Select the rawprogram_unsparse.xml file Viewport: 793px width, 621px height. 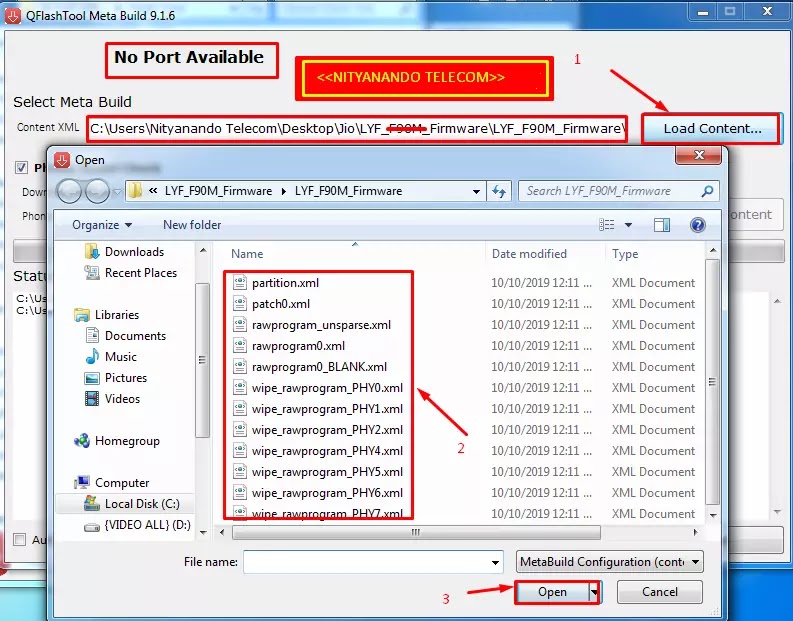[x=321, y=325]
